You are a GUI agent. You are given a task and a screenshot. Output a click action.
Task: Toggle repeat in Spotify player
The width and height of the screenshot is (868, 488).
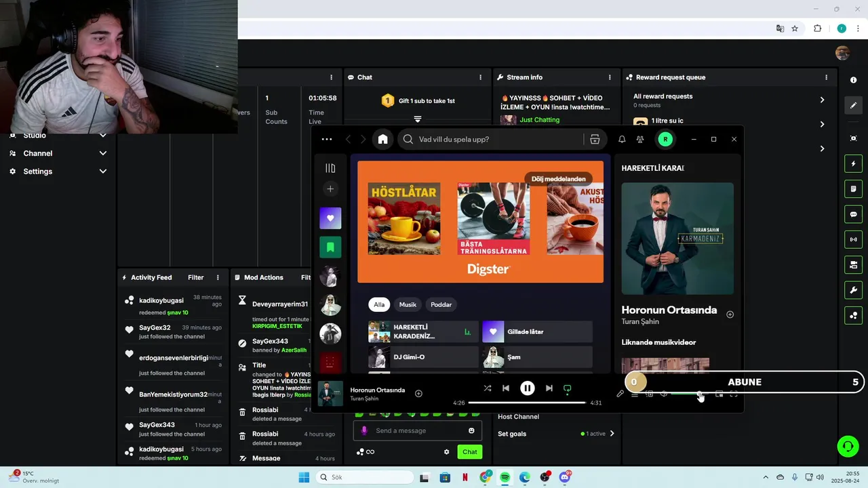click(568, 388)
